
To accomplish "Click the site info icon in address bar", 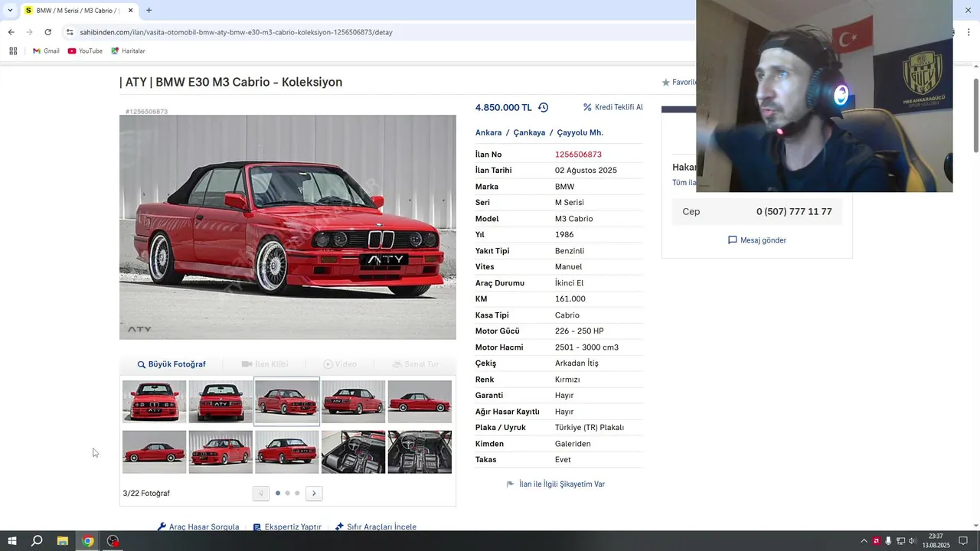I will [70, 32].
